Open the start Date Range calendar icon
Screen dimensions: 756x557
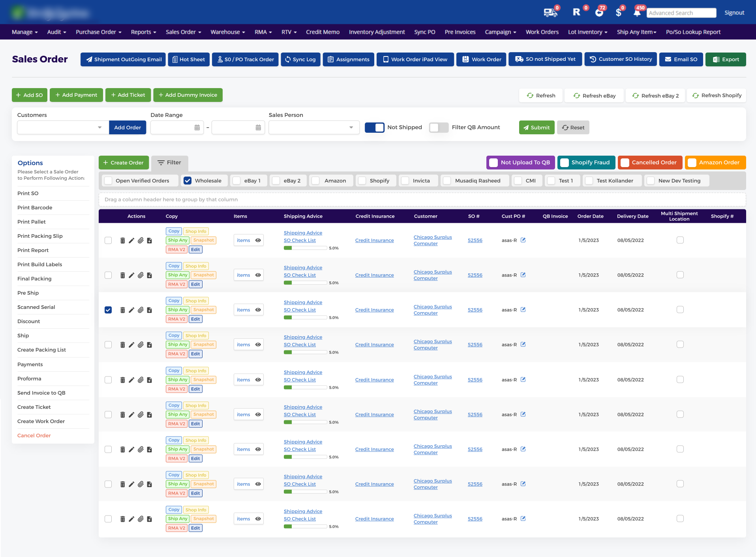(197, 128)
